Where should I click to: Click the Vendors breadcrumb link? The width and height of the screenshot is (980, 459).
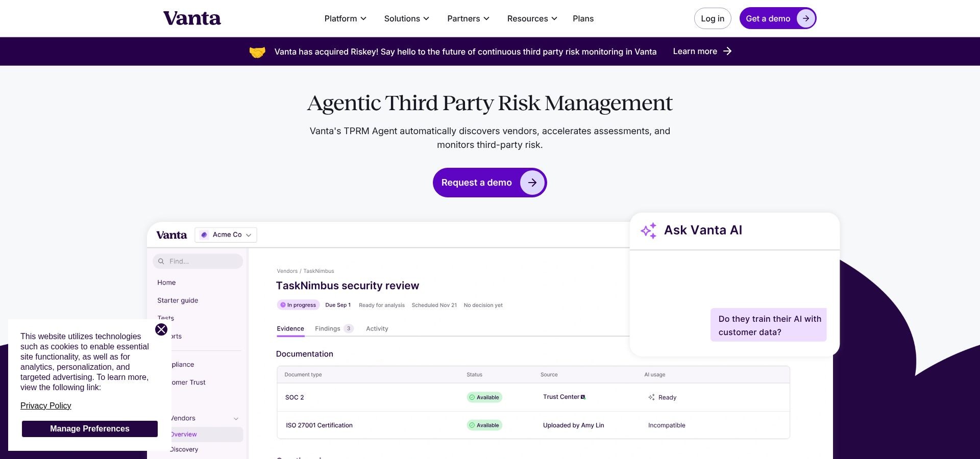287,271
